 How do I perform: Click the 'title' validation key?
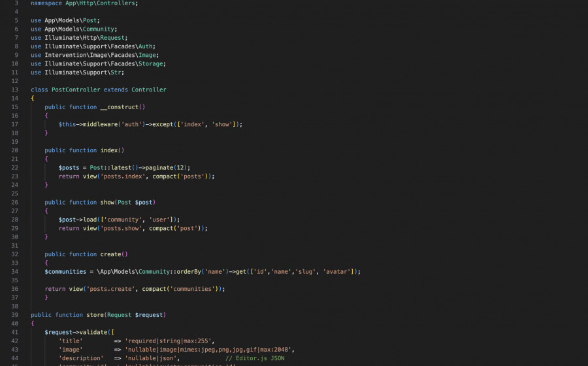pyautogui.click(x=70, y=341)
